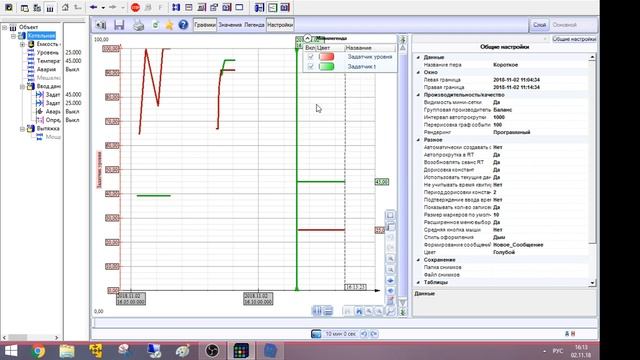Go back with the blue left arrow
The height and width of the screenshot is (360, 640).
pos(93,7)
